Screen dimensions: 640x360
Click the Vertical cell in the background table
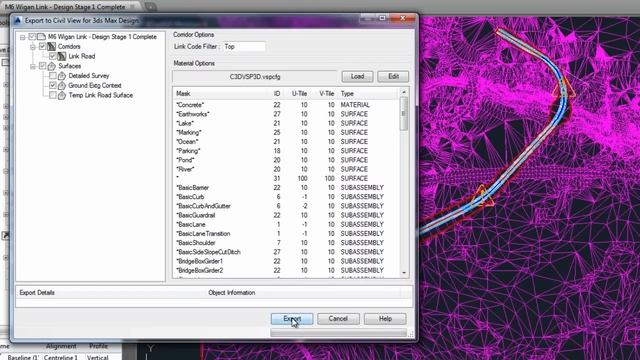click(x=98, y=357)
